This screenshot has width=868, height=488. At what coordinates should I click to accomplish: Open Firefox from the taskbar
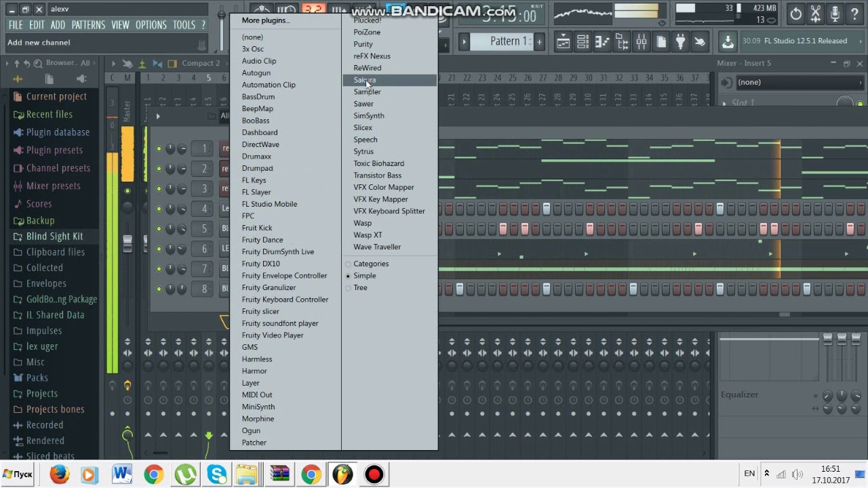[59, 474]
